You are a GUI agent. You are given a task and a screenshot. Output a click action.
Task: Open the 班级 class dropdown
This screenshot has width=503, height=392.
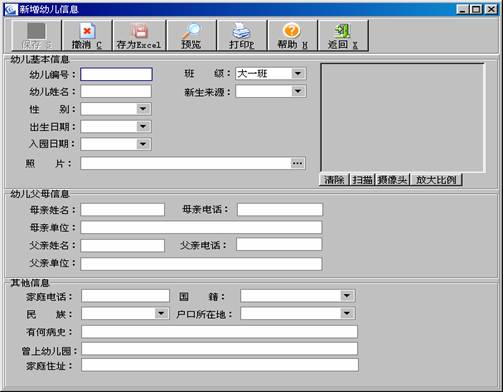pyautogui.click(x=298, y=73)
